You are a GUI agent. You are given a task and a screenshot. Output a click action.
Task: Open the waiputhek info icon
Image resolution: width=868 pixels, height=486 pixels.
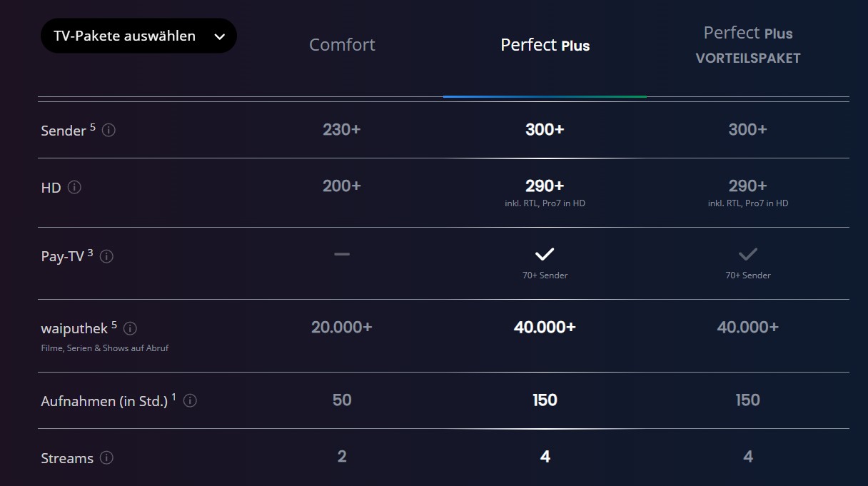pos(130,328)
